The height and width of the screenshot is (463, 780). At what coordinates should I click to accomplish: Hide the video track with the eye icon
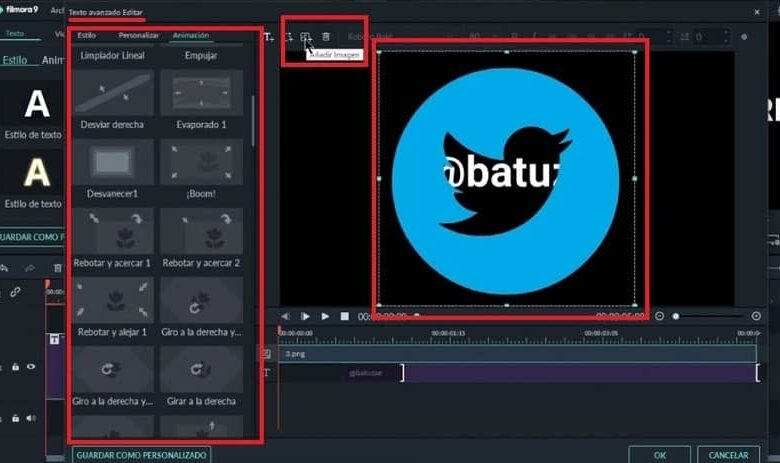[31, 367]
